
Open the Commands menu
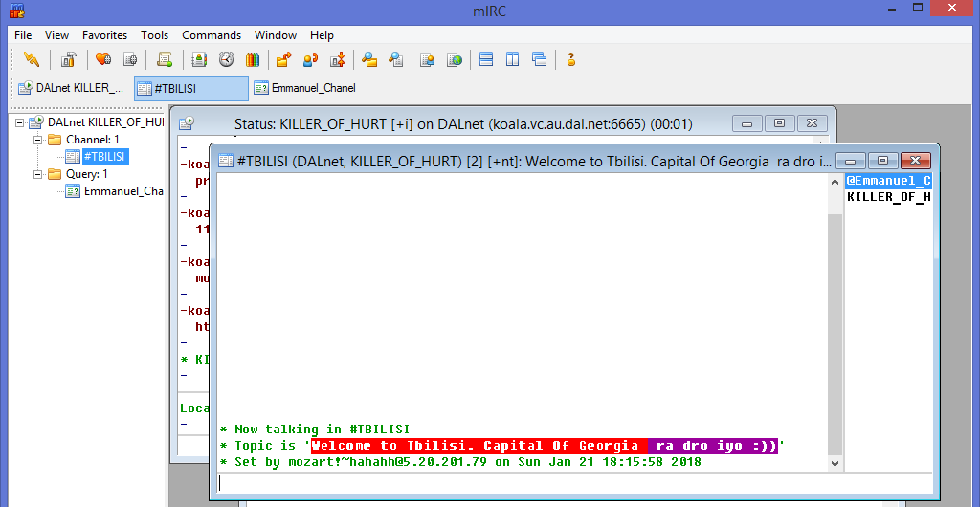pyautogui.click(x=212, y=35)
